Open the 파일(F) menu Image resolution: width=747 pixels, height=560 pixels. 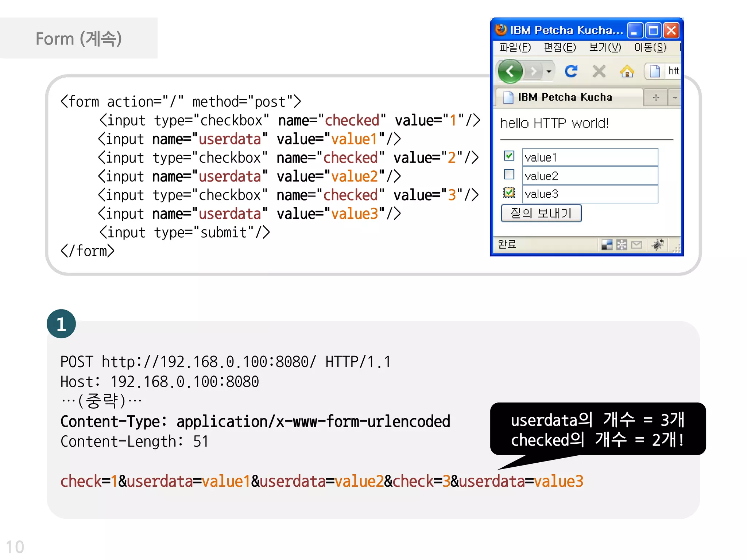point(515,48)
